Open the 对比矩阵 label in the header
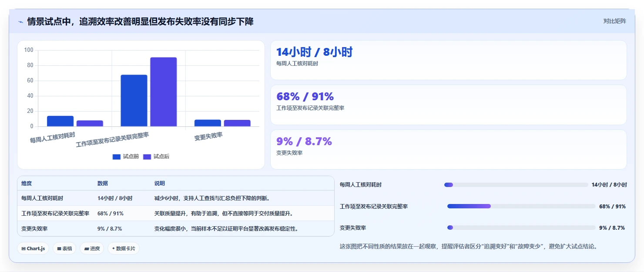 (615, 21)
